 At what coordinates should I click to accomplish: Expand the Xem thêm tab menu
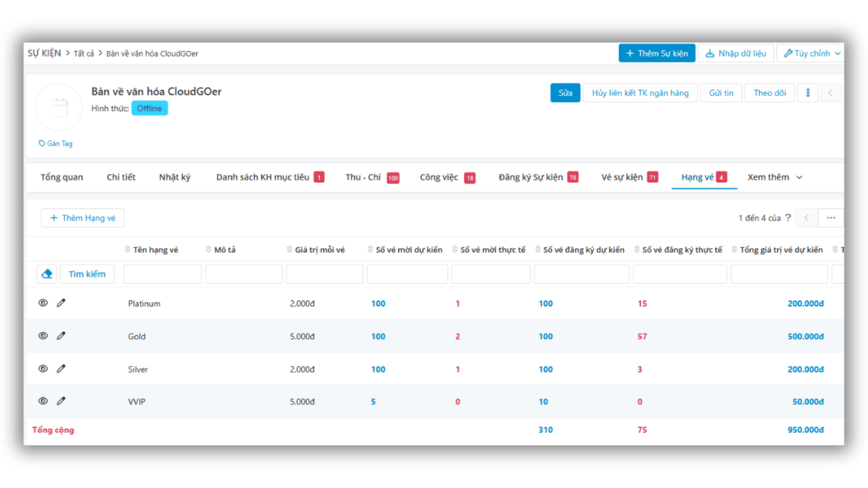coord(774,177)
